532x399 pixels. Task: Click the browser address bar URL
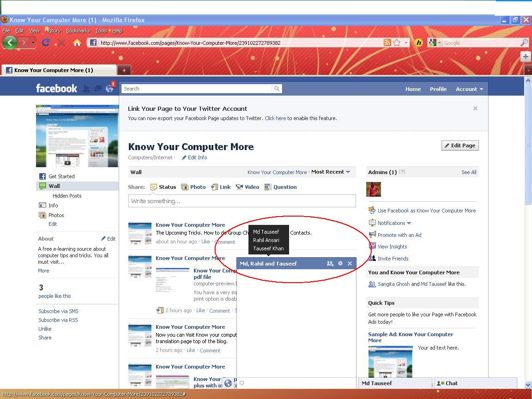[x=190, y=43]
